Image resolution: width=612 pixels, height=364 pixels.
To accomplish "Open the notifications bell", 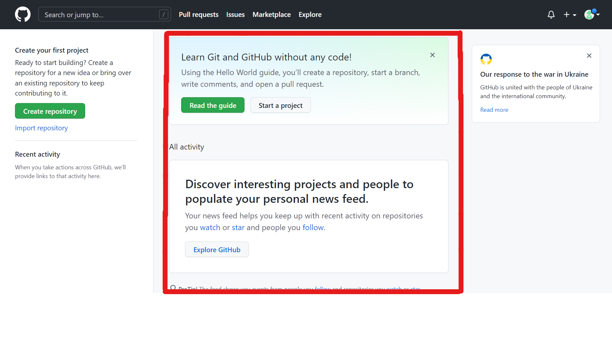I will (x=551, y=15).
